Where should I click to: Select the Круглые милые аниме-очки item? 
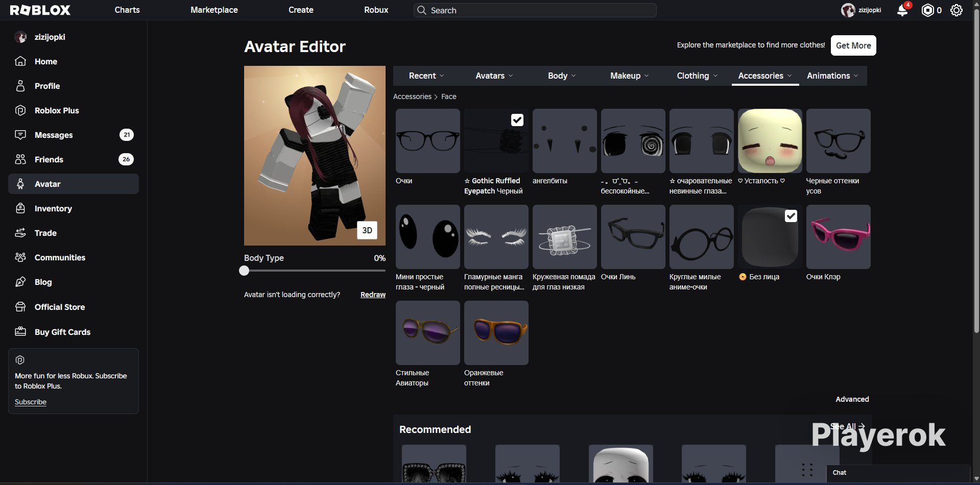(x=702, y=237)
